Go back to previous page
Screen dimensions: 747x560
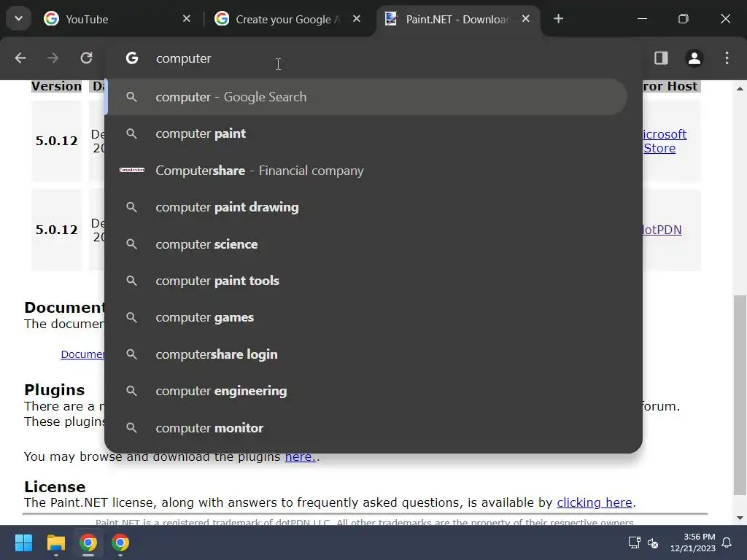coord(20,58)
